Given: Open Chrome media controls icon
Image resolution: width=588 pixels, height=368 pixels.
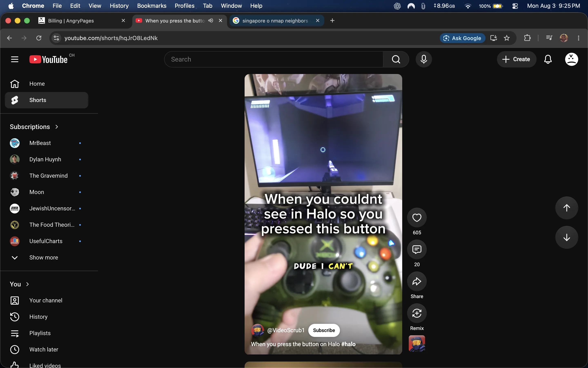Looking at the screenshot, I should (549, 38).
